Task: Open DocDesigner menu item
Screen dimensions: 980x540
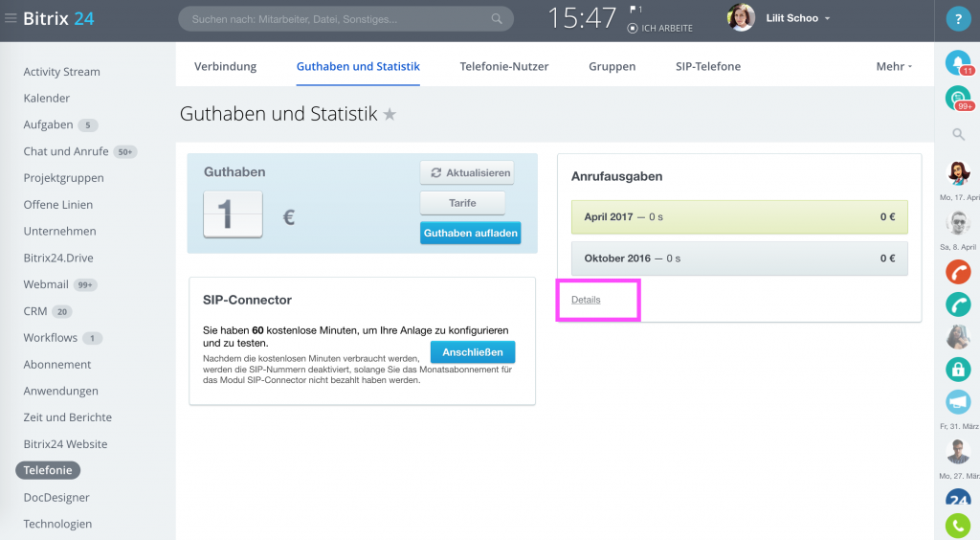Action: [56, 498]
